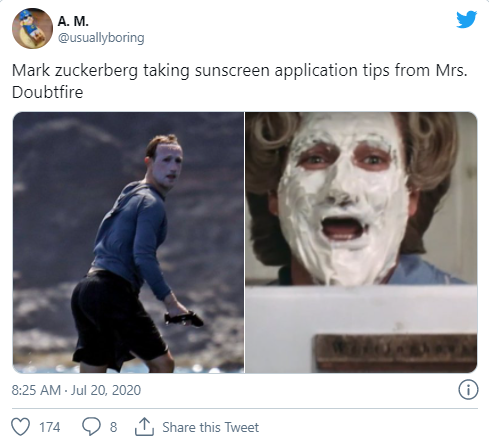Click the word Doubtfire in the tweet text
Viewport: 489px width, 439px height.
(x=47, y=92)
